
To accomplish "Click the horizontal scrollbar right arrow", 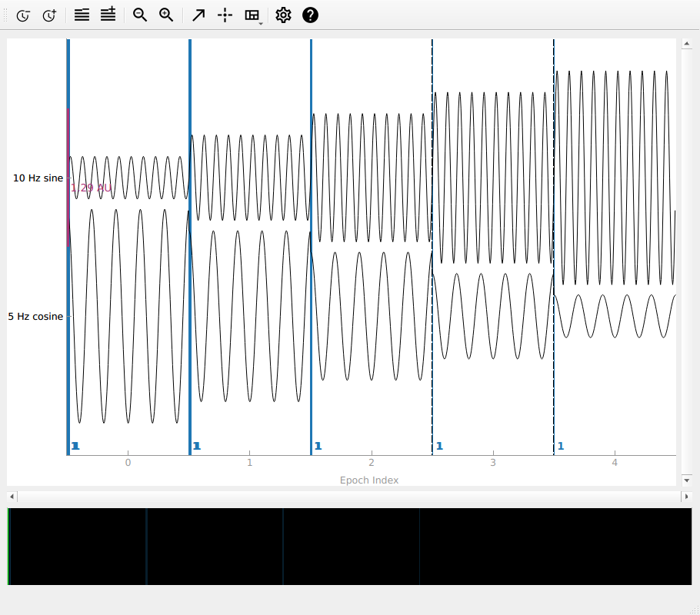I will (x=685, y=497).
